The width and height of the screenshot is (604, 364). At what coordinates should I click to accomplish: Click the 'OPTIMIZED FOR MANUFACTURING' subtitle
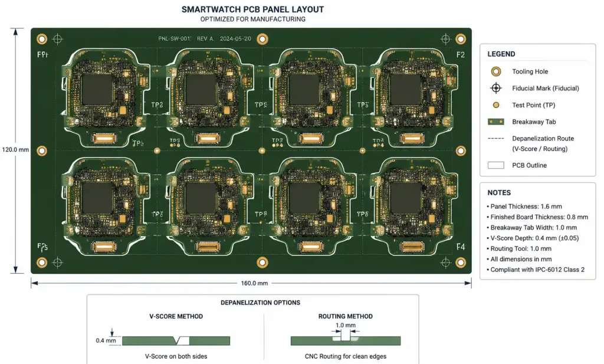[252, 19]
